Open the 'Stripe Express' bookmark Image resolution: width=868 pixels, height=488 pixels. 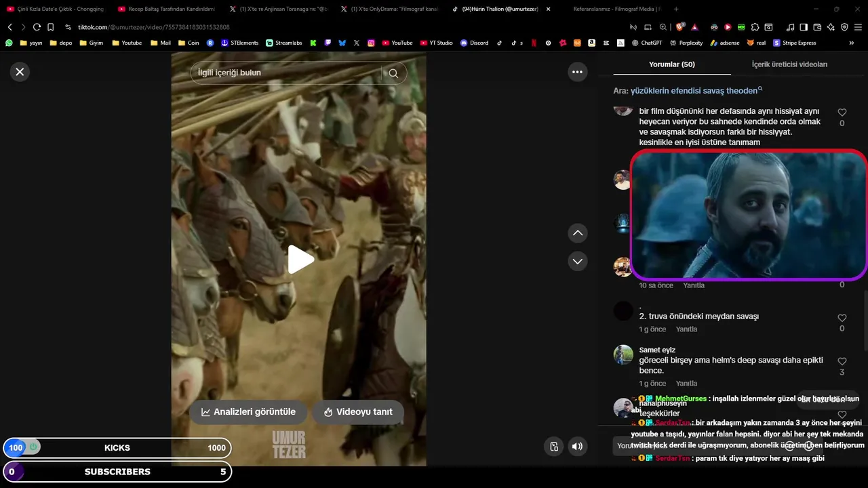coord(795,43)
